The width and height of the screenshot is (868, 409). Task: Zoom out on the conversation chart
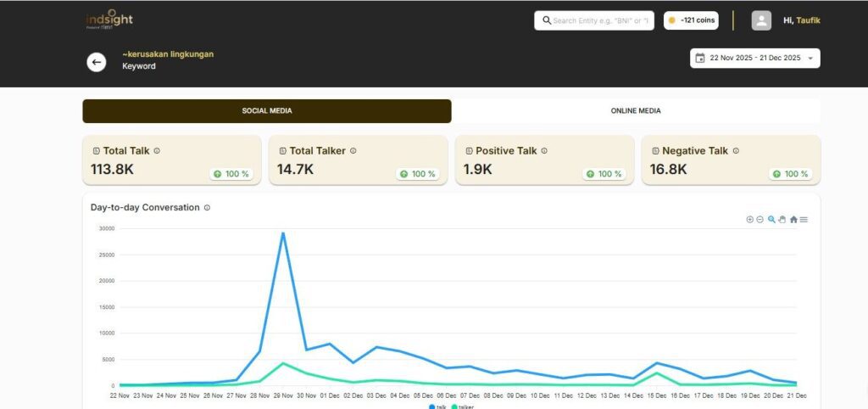759,219
